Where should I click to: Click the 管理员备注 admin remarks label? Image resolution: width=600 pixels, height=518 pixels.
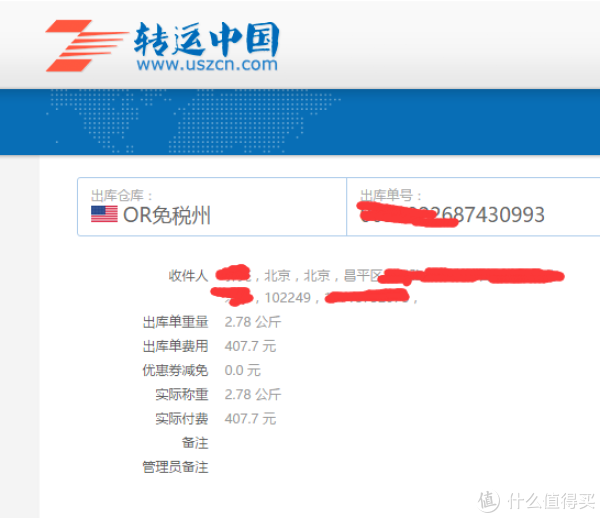(x=175, y=467)
